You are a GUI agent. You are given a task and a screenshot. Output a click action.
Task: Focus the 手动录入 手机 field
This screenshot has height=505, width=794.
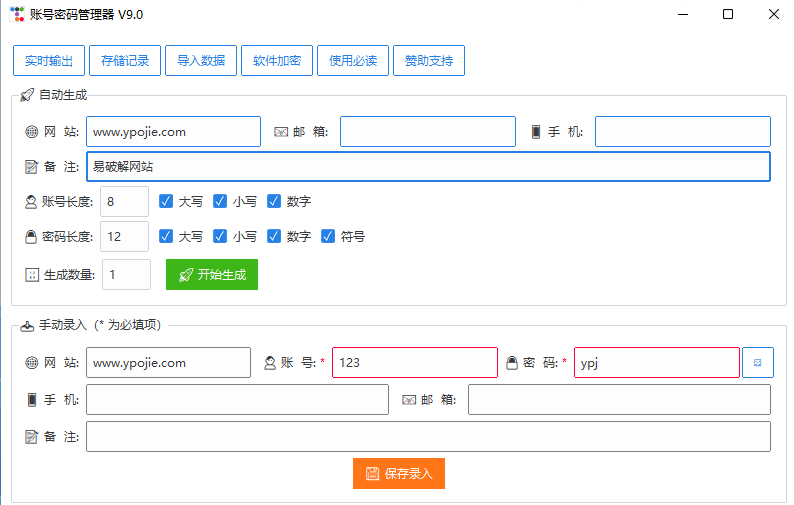[237, 400]
